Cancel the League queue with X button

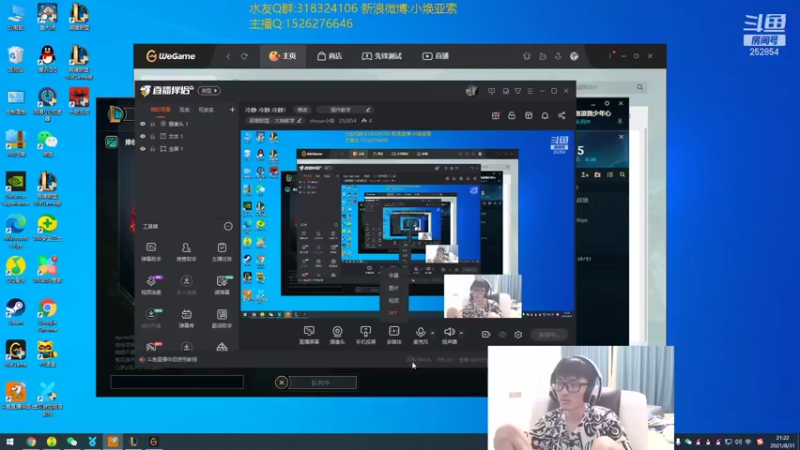(x=281, y=383)
